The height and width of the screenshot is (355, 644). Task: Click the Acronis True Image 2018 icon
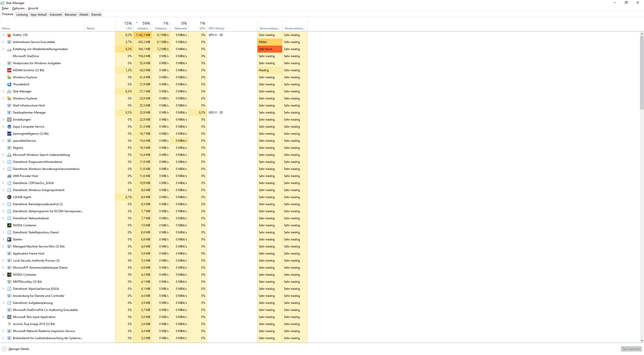coord(9,324)
